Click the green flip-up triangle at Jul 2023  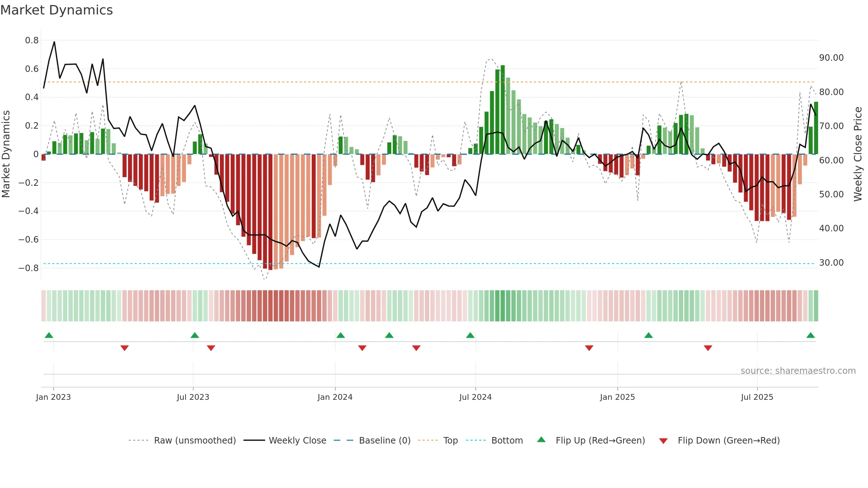click(x=195, y=335)
